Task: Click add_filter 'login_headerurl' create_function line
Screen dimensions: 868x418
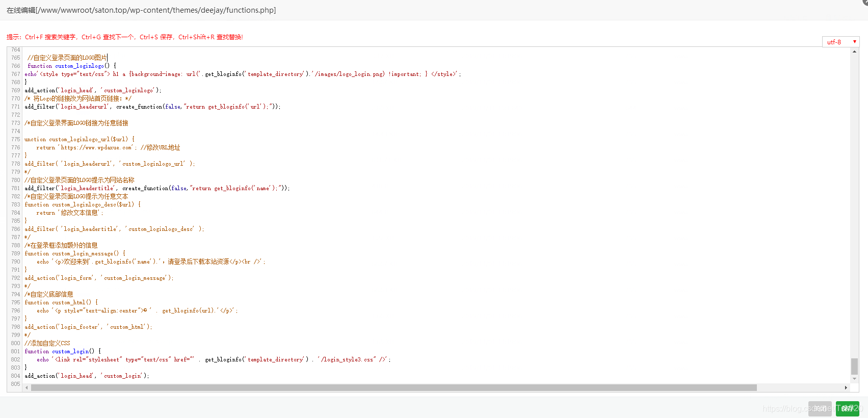Action: coord(152,107)
